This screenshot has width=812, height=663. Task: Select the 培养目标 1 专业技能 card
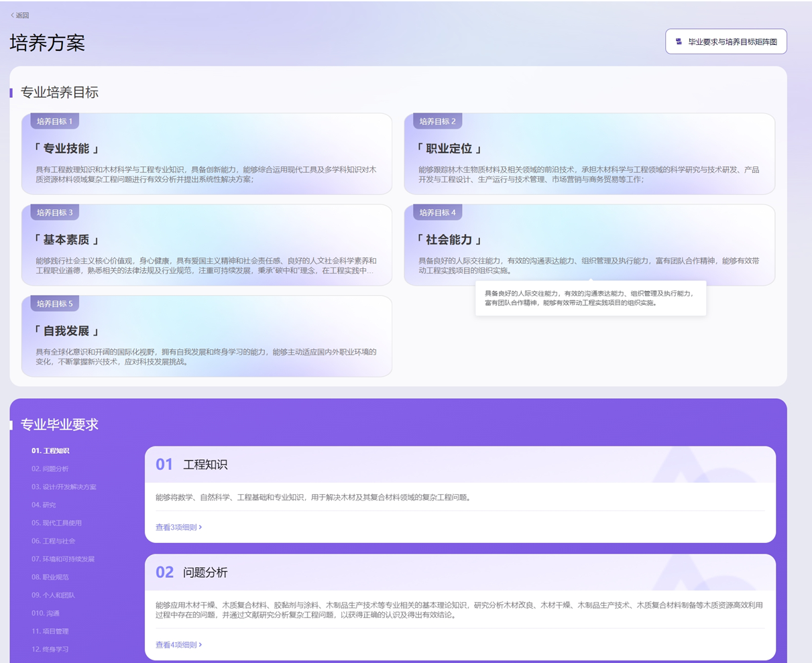[x=207, y=154]
